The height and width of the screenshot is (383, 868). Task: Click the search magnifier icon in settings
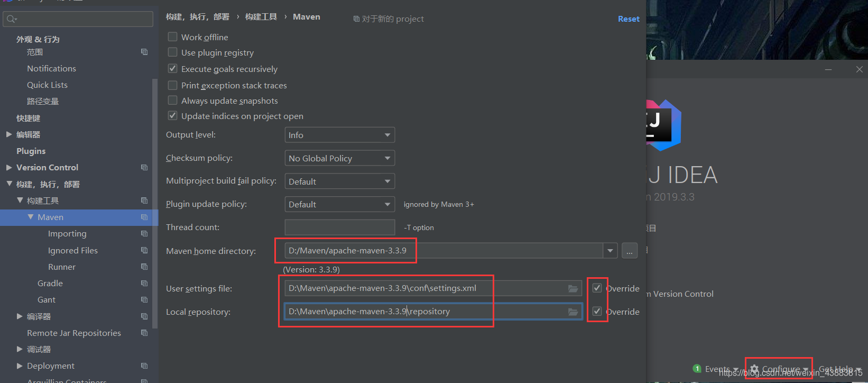pyautogui.click(x=11, y=19)
